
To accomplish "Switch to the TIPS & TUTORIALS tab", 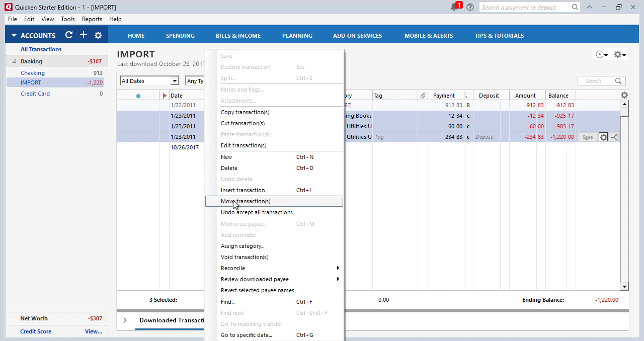I will pyautogui.click(x=499, y=36).
